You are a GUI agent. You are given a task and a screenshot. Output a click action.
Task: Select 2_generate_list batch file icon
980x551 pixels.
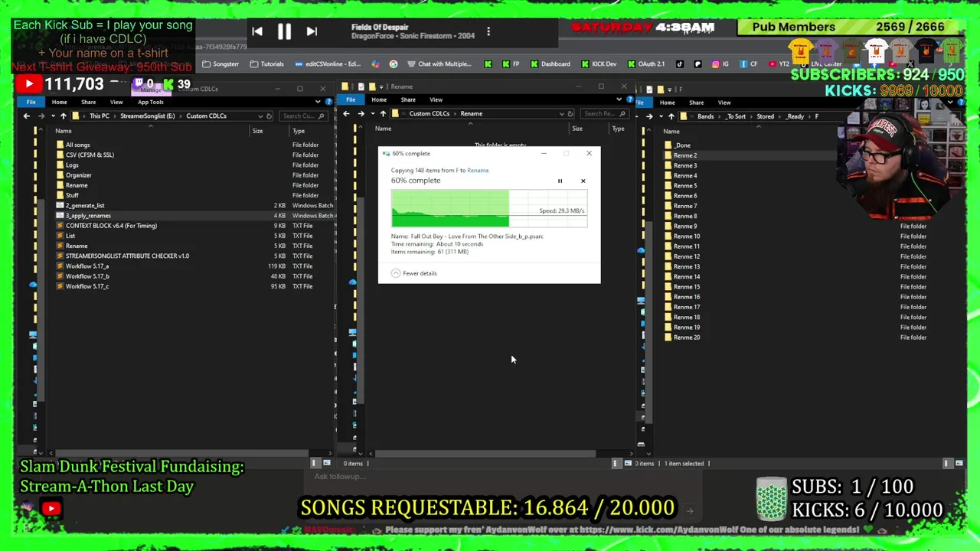(60, 205)
